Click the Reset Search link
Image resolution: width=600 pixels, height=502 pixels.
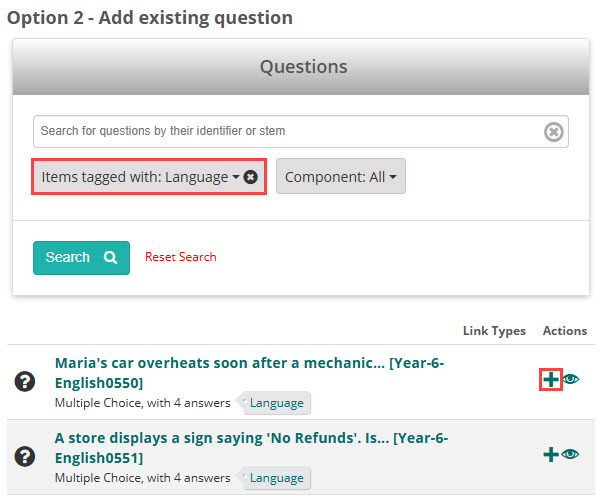(x=180, y=257)
